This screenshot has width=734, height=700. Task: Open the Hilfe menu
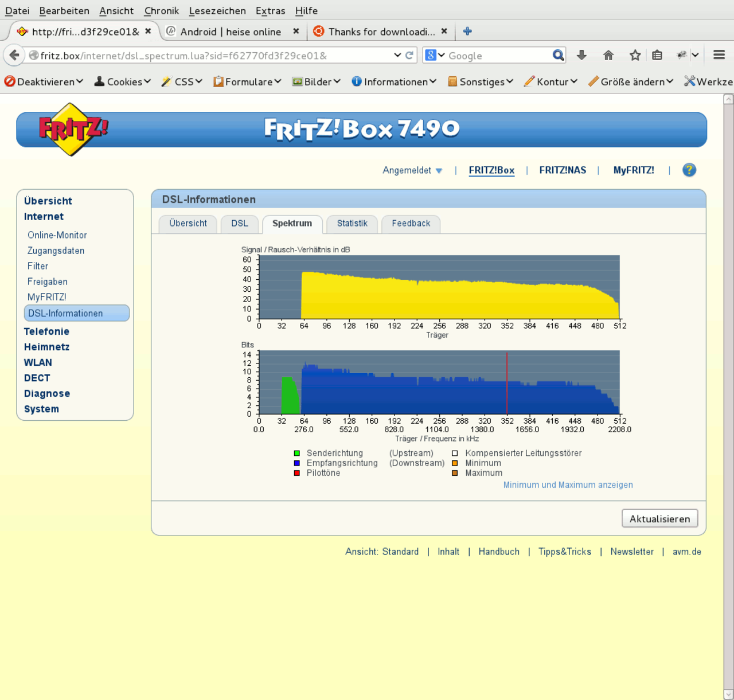coord(306,10)
